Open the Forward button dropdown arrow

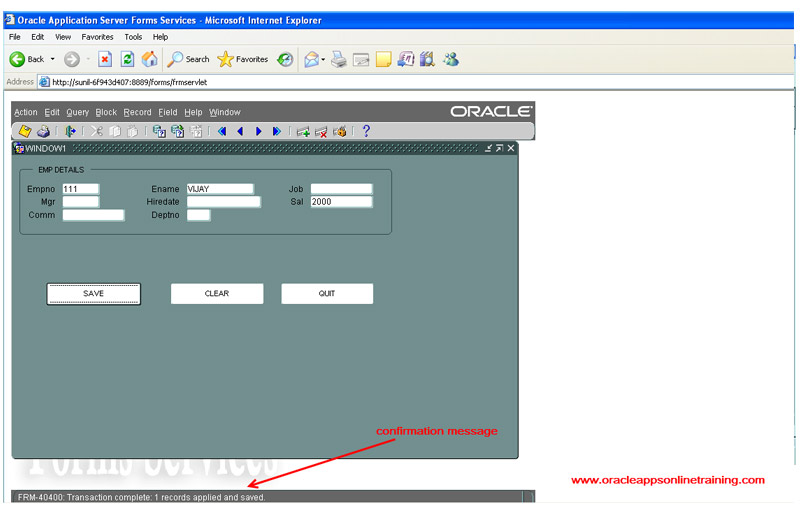(88, 59)
